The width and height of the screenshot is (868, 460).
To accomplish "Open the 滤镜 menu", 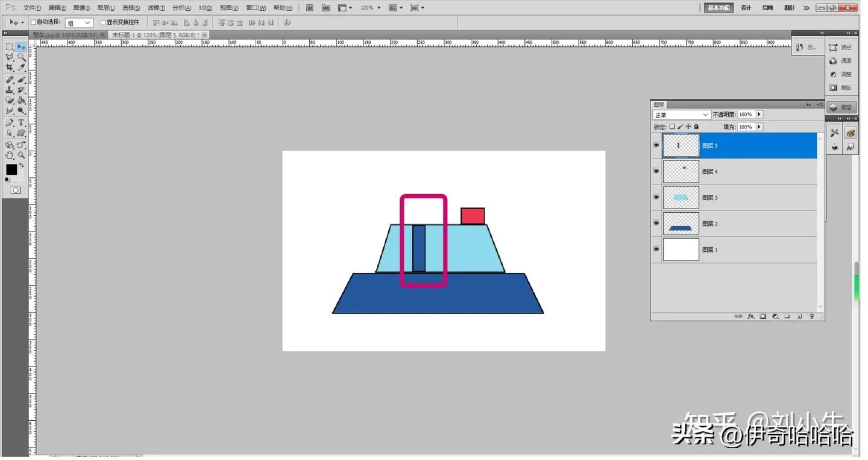I will (x=156, y=8).
